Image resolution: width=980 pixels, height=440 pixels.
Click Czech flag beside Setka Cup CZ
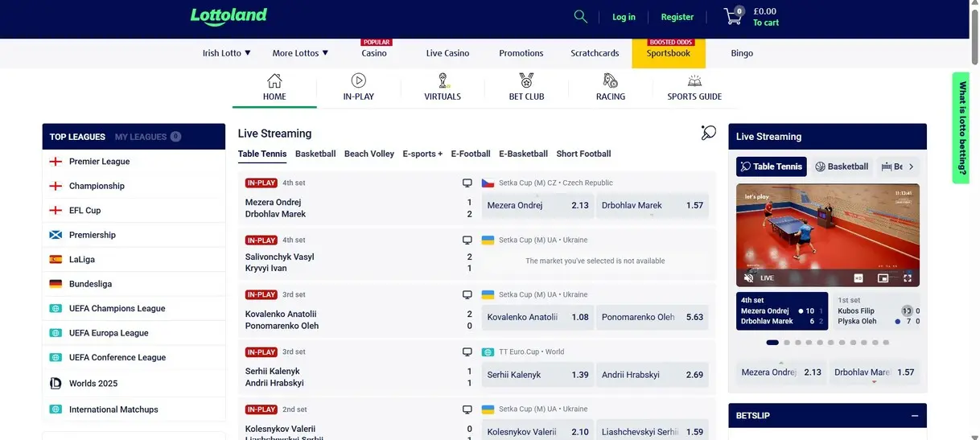pos(488,183)
